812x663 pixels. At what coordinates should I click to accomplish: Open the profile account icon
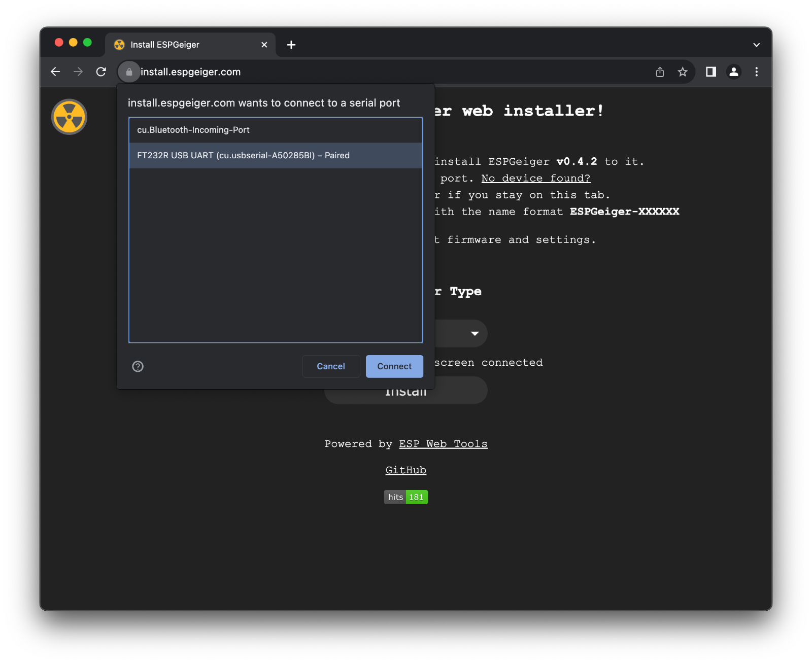click(734, 72)
